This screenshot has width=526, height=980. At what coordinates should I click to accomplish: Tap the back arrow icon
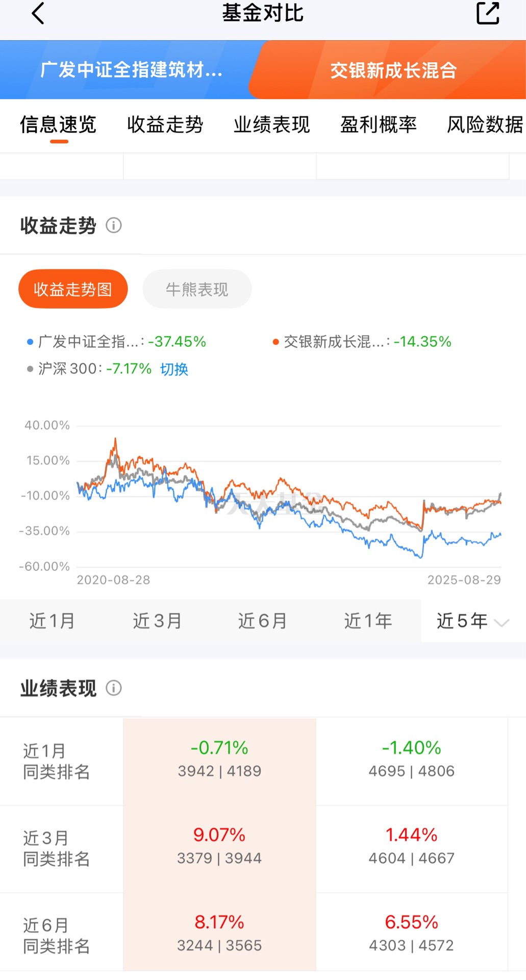(x=38, y=13)
